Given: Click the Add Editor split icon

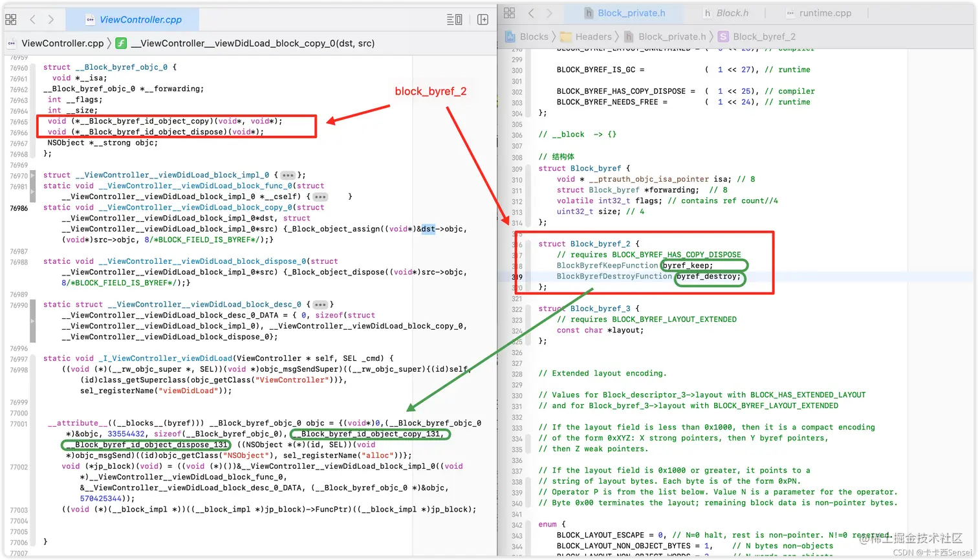Looking at the screenshot, I should 483,19.
